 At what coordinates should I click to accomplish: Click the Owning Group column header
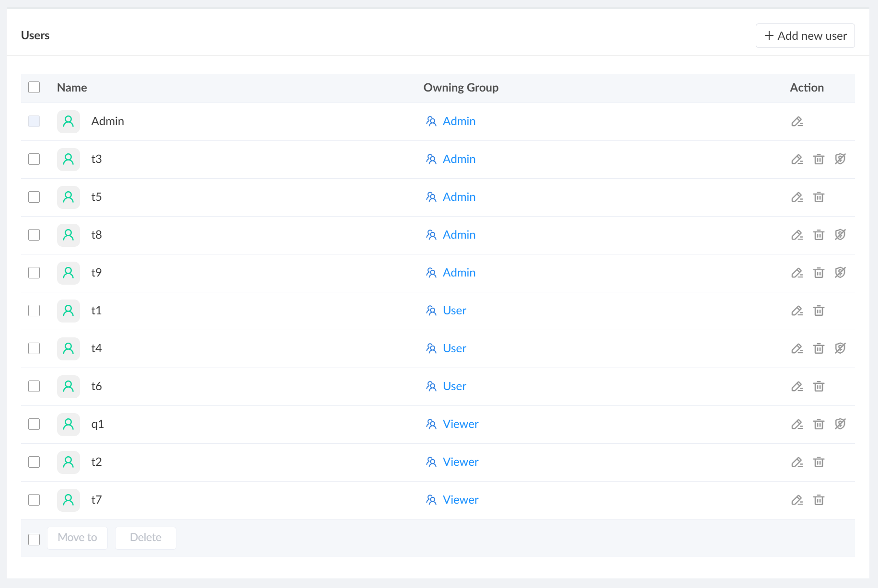(x=461, y=88)
